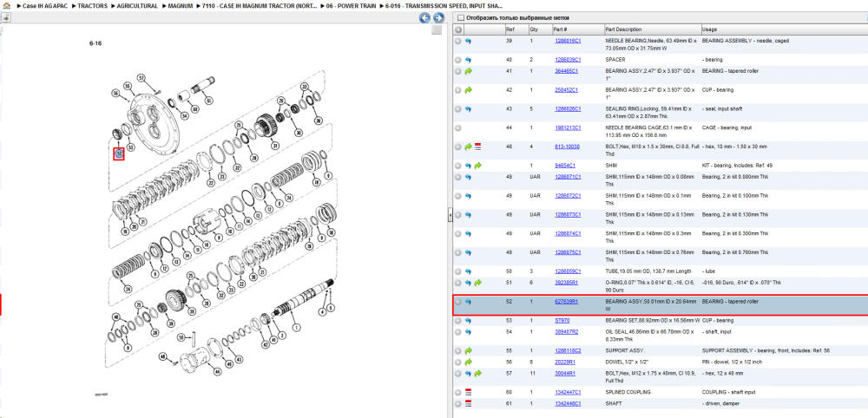Collapse the diagram panel using splitter arrow

click(x=450, y=215)
